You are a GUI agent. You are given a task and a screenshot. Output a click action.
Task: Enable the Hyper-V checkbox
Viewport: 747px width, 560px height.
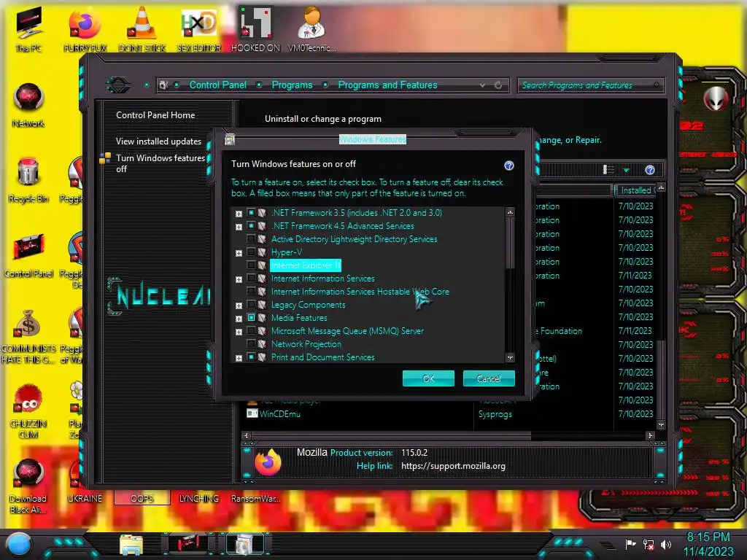(x=251, y=252)
